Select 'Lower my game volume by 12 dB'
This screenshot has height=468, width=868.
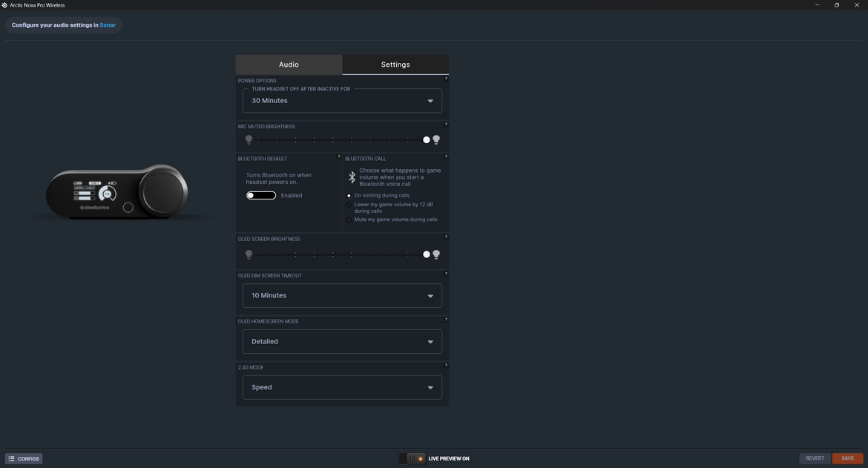tap(349, 205)
